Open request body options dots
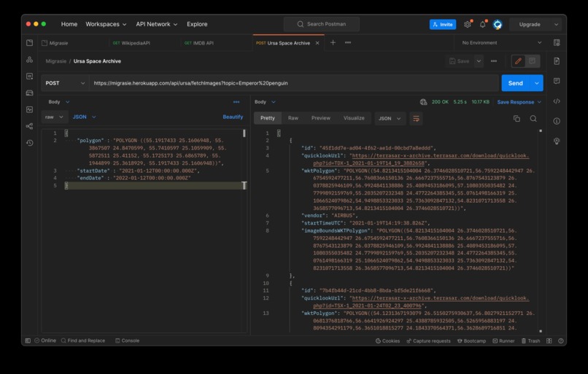Image resolution: width=588 pixels, height=374 pixels. (236, 102)
